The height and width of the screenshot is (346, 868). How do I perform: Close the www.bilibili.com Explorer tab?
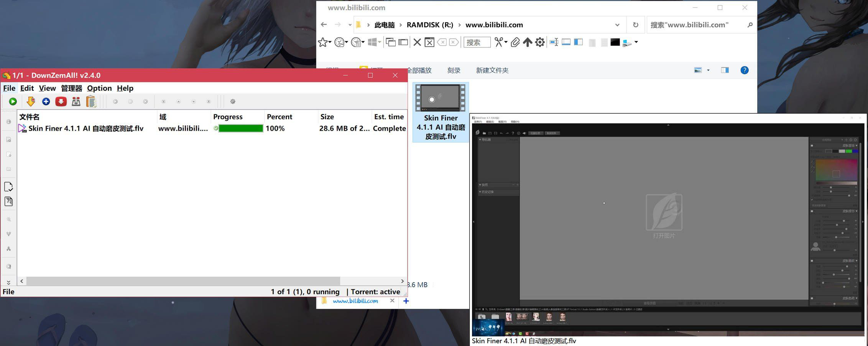(x=392, y=301)
